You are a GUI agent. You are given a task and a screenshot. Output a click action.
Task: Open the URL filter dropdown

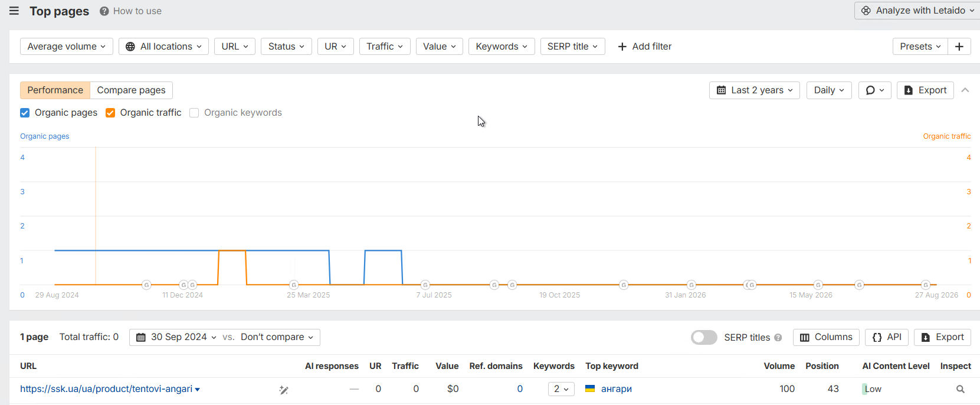tap(235, 47)
